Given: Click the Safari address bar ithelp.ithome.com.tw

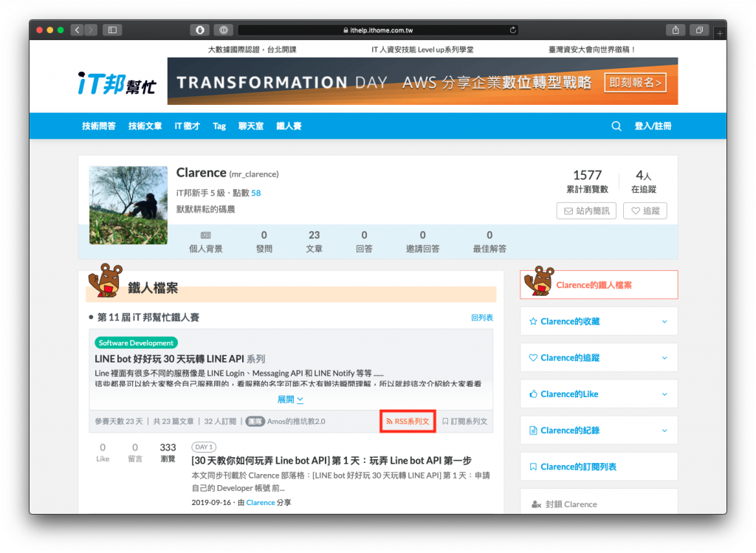Looking at the screenshot, I should click(378, 30).
